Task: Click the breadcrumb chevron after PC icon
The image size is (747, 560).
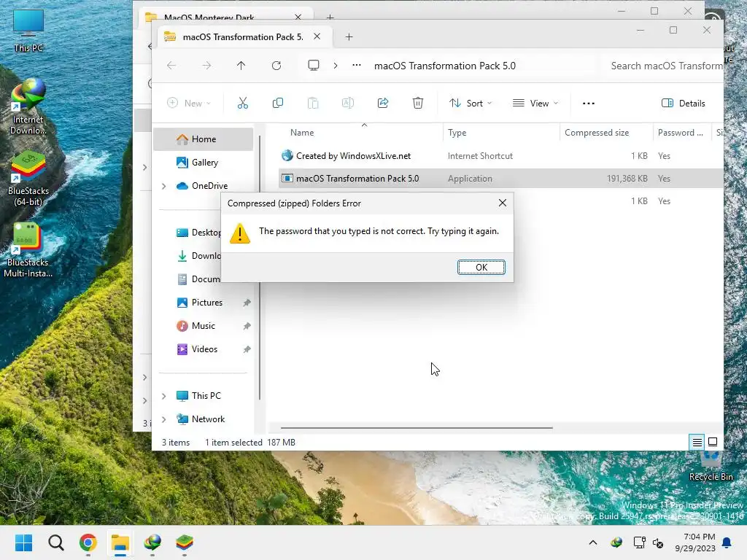Action: [x=336, y=66]
